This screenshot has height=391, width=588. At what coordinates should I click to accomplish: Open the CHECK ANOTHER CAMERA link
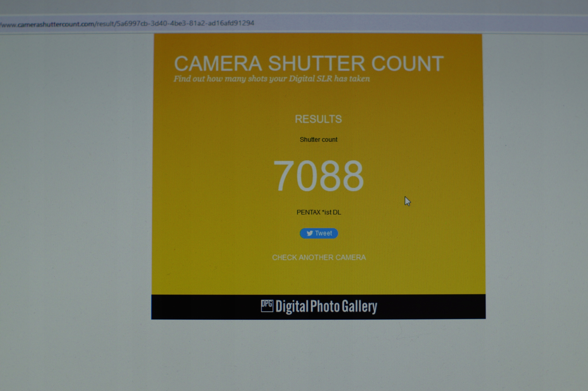(x=319, y=257)
